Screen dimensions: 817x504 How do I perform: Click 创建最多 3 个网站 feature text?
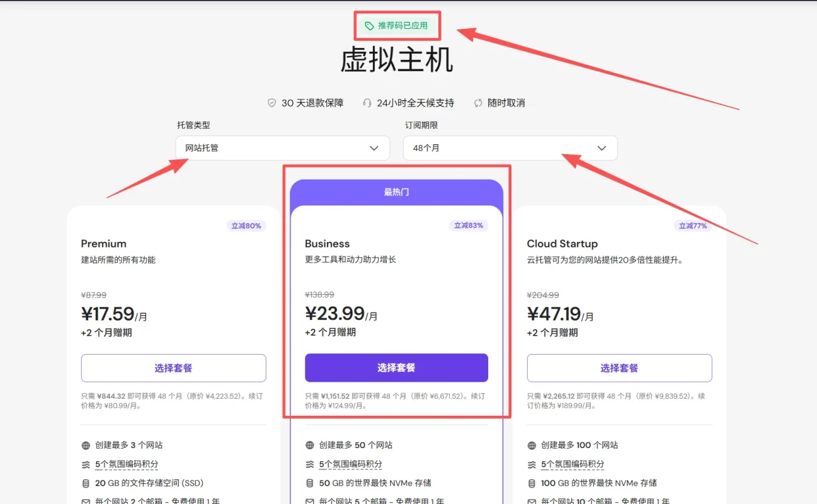click(129, 445)
